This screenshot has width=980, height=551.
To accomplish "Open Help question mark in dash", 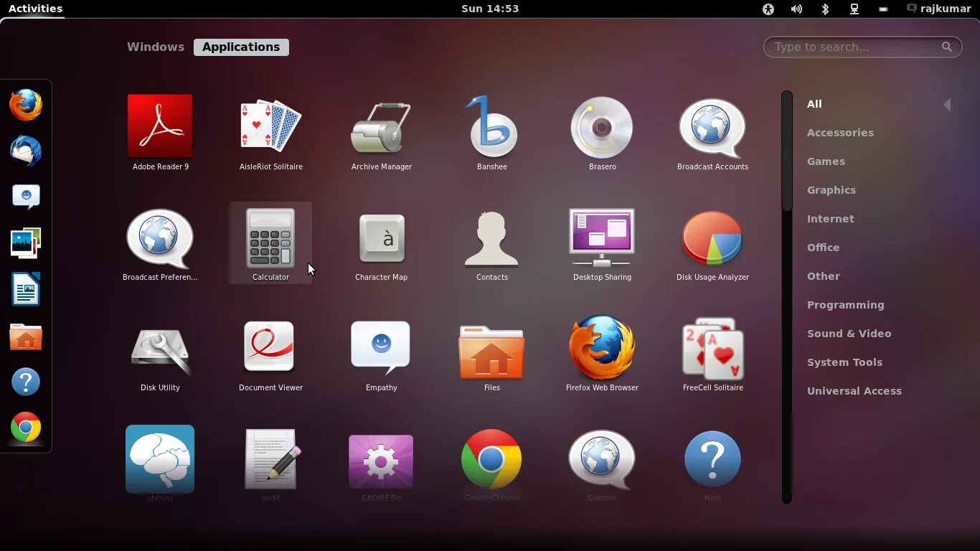I will [26, 382].
